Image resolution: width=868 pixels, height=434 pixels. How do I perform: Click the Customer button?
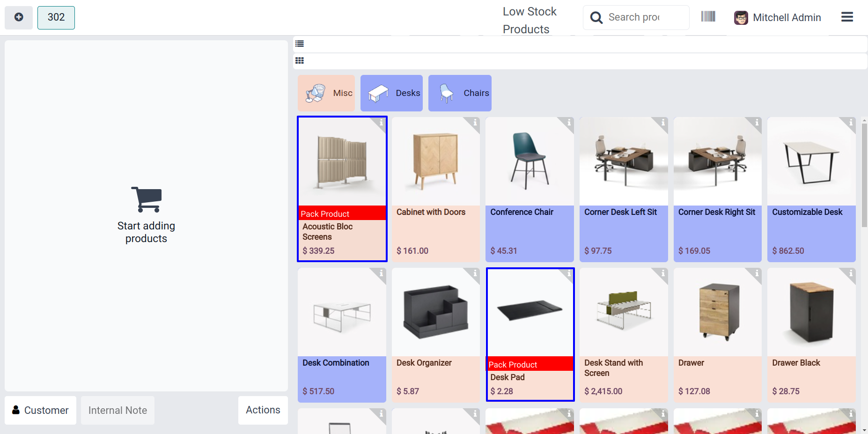[x=40, y=410]
